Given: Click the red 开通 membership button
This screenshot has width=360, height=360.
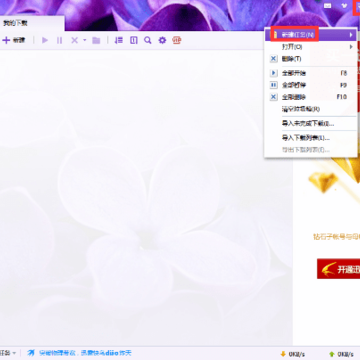Looking at the screenshot, I should pos(338,269).
